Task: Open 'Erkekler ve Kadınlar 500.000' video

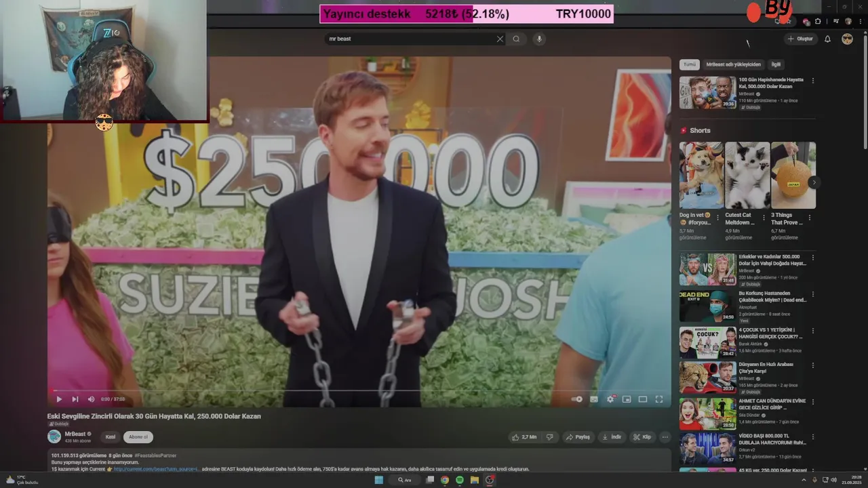Action: (x=707, y=269)
